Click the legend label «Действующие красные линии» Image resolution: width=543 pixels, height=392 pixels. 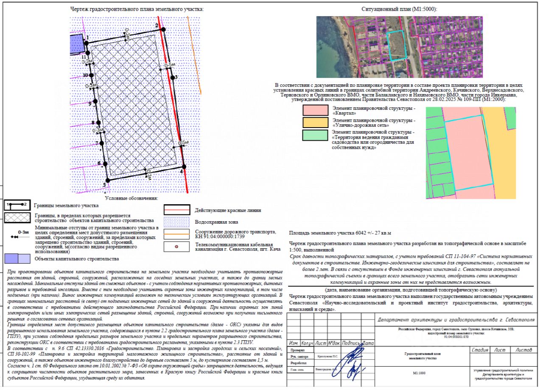[228, 210]
